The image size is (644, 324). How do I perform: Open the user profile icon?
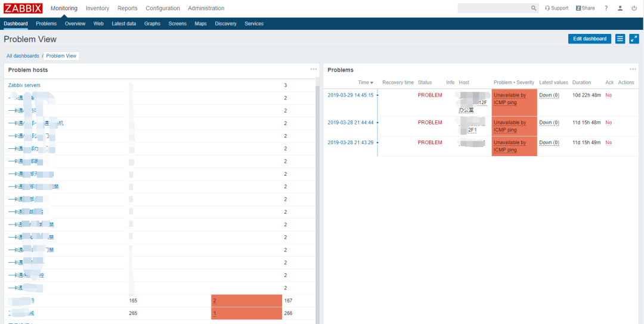[620, 8]
